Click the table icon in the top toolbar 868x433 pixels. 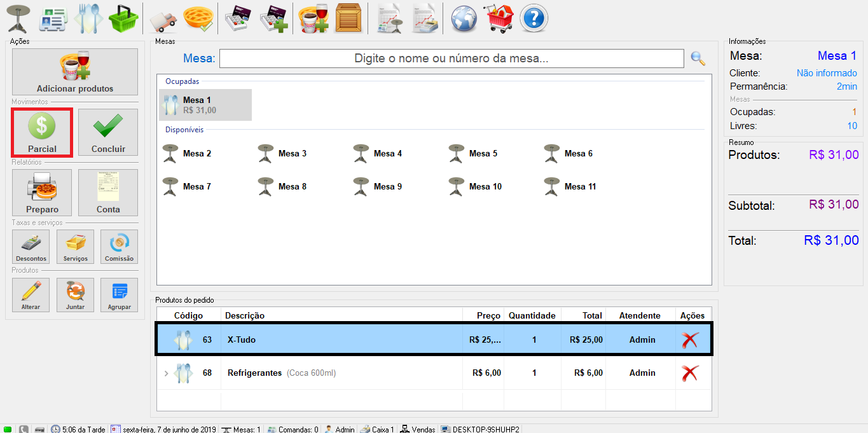pyautogui.click(x=18, y=18)
